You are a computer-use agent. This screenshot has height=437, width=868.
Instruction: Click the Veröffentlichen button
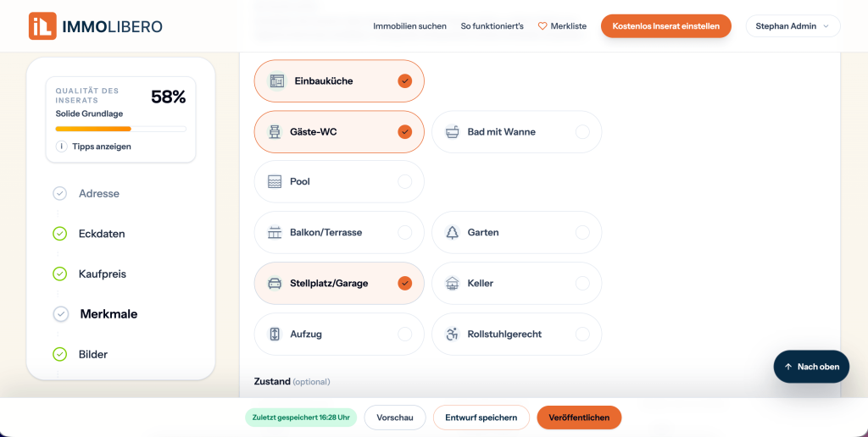(579, 418)
